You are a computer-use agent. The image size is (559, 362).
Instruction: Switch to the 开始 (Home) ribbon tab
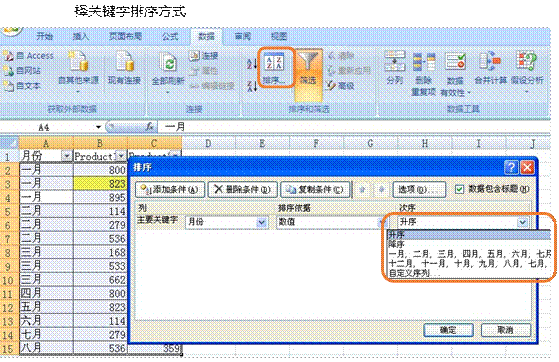point(45,36)
